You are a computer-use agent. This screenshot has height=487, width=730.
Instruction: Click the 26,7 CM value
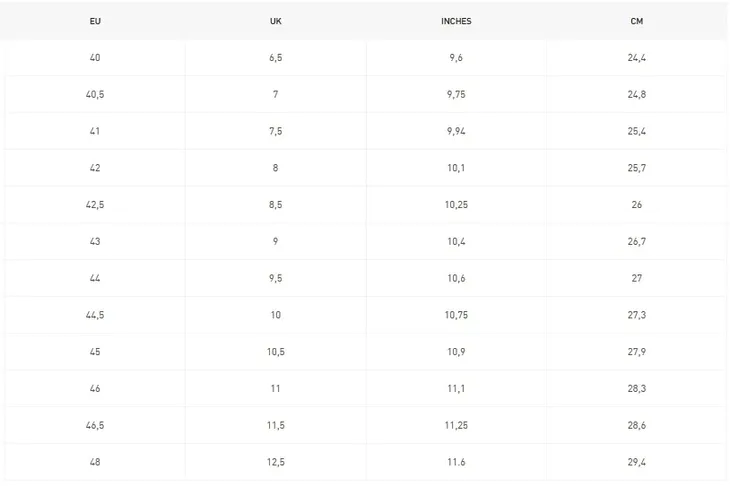[636, 242]
